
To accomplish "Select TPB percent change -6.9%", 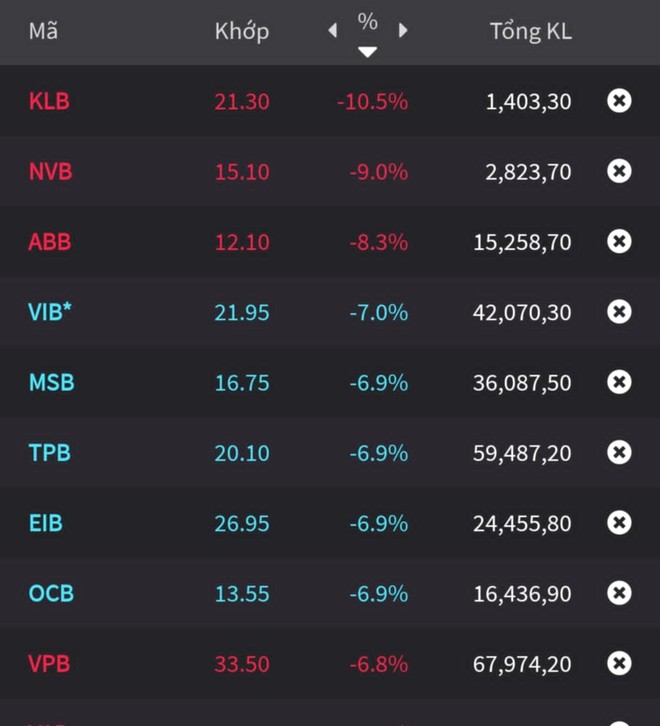I will point(378,453).
